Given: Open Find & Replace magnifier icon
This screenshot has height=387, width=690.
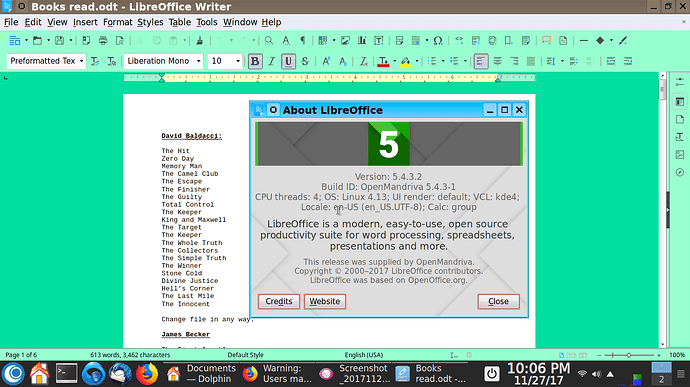Looking at the screenshot, I should (268, 41).
